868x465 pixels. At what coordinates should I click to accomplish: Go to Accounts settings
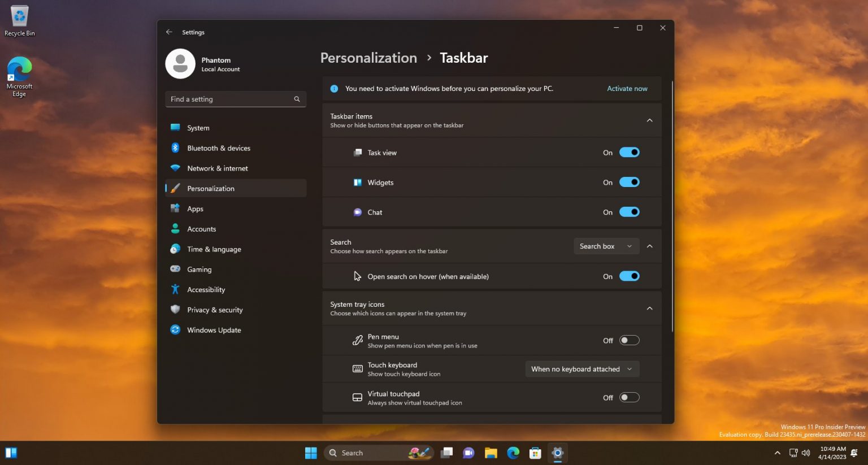pos(201,229)
